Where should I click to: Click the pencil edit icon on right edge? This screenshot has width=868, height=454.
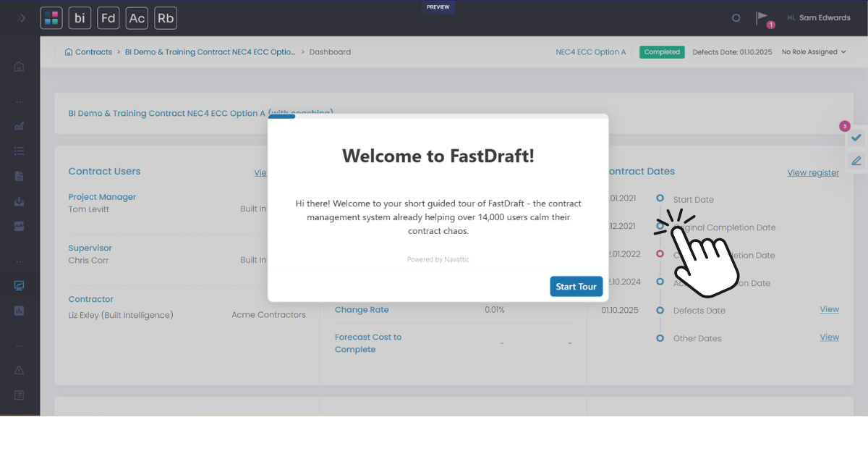click(x=856, y=161)
